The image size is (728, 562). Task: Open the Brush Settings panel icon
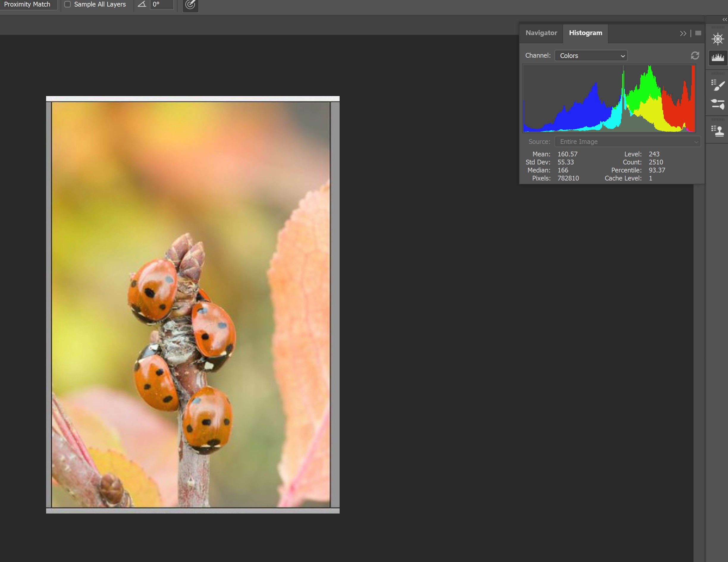coord(717,104)
